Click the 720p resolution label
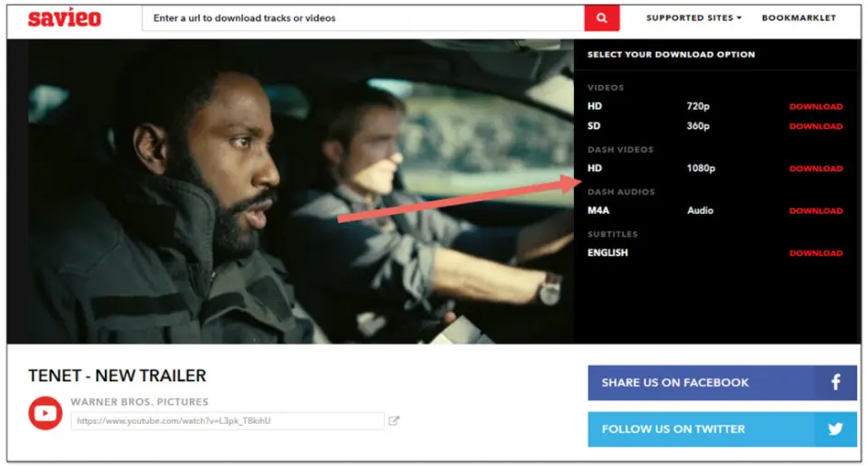 click(x=698, y=106)
